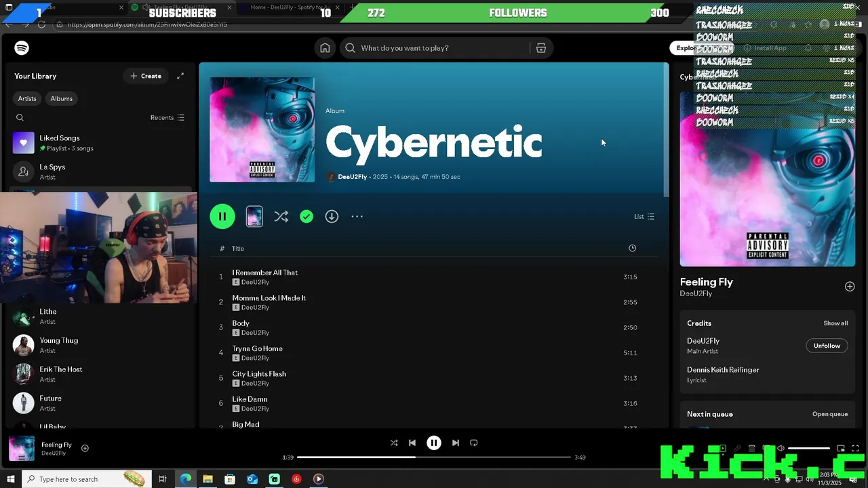
Task: Toggle shuffle in bottom player bar
Action: tap(394, 443)
